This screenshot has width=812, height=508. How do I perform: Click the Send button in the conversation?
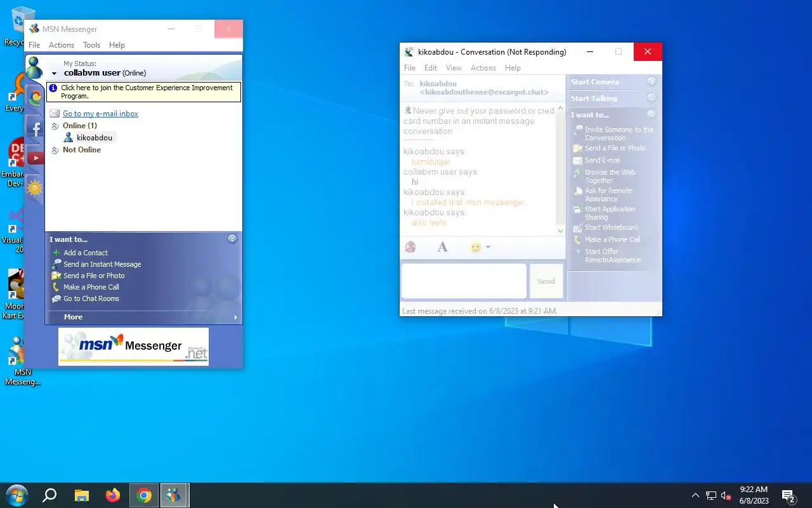point(546,281)
